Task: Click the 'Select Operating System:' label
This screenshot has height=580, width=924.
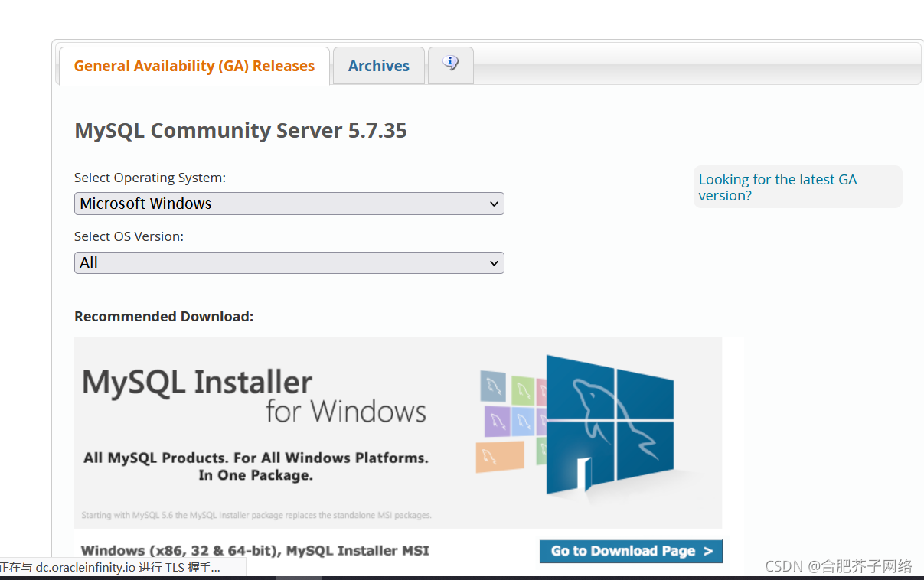Action: tap(150, 178)
